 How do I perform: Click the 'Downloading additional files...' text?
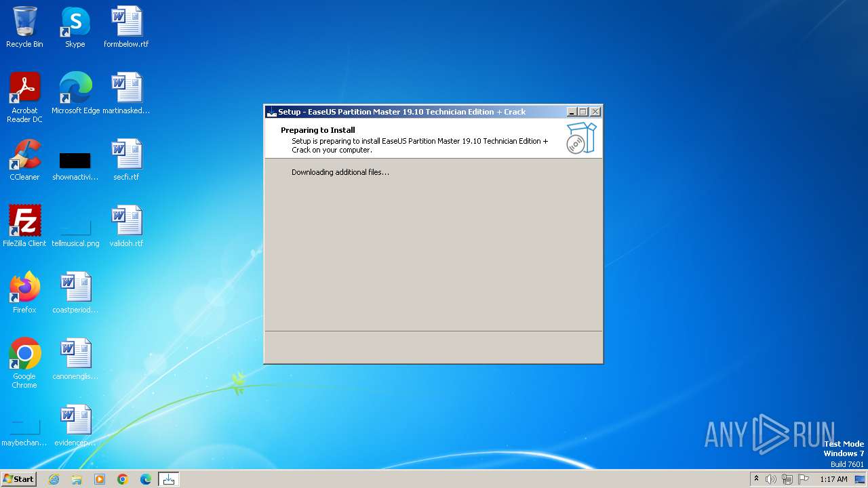(340, 172)
